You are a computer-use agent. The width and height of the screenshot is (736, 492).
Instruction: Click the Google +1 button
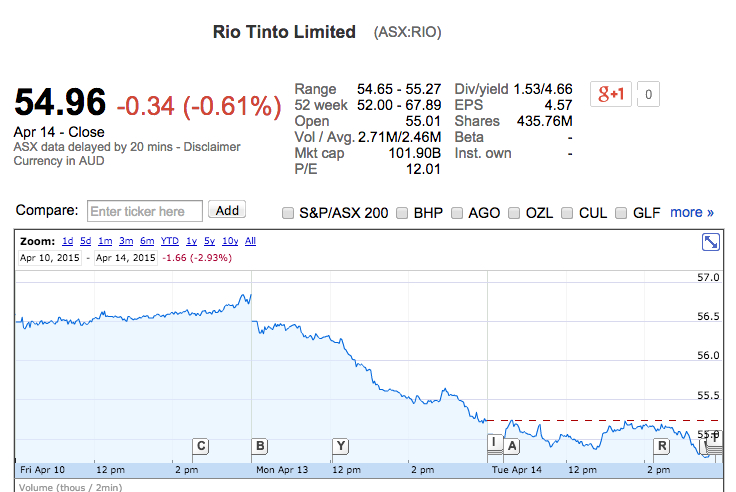[610, 95]
